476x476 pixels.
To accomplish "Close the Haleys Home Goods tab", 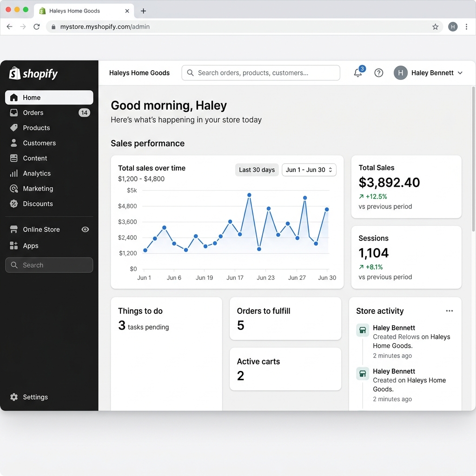I will coord(127,11).
